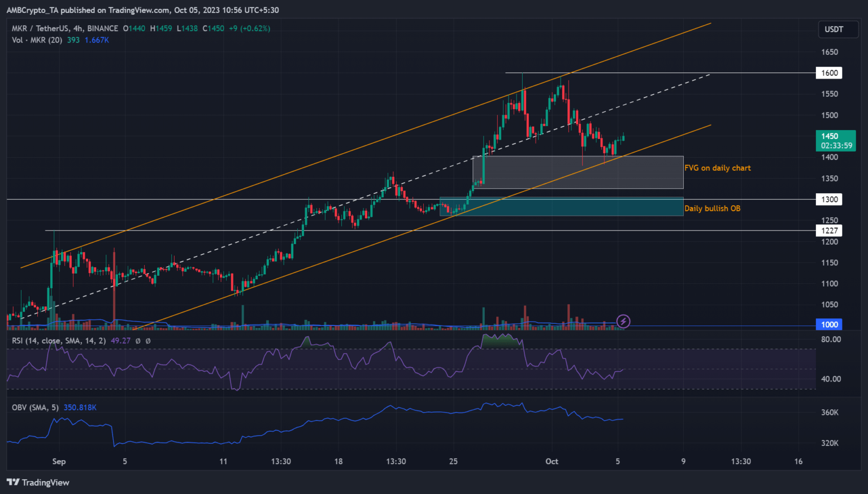868x494 pixels.
Task: Select the Vol MKR (20) indicator legend
Action: pos(37,40)
